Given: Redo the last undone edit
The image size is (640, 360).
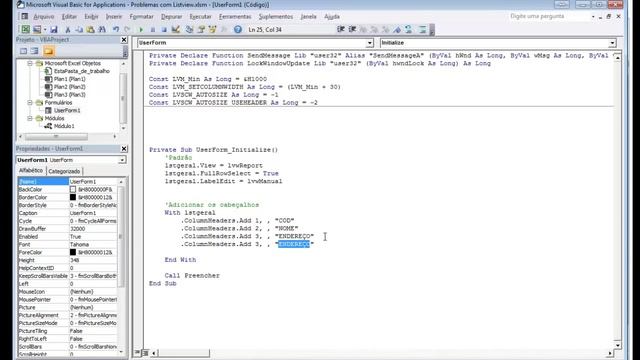Looking at the screenshot, I should pos(127,29).
